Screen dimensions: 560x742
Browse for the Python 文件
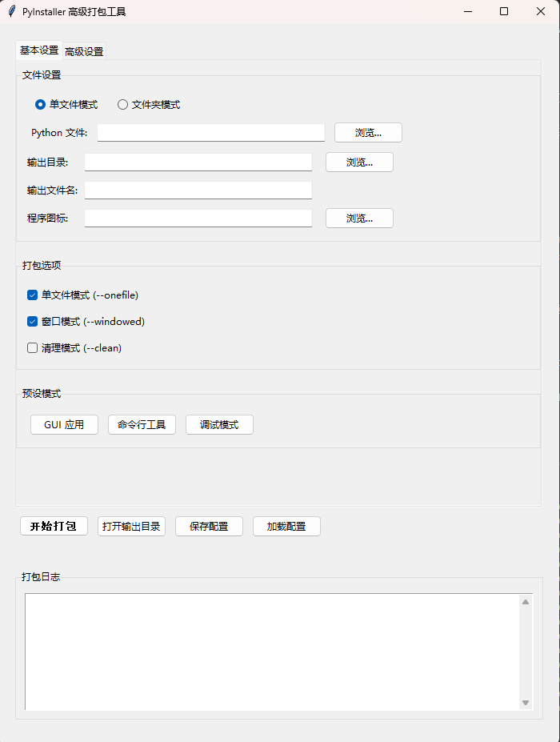click(369, 133)
